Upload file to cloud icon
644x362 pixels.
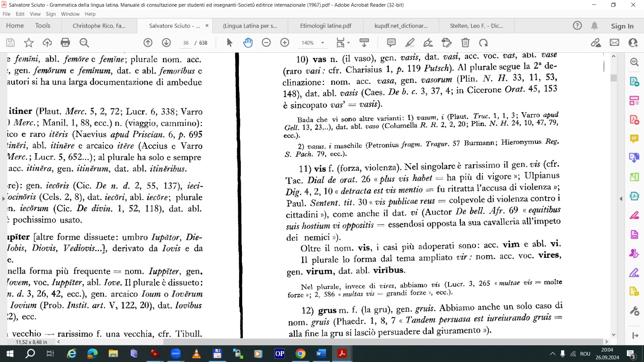[47, 43]
